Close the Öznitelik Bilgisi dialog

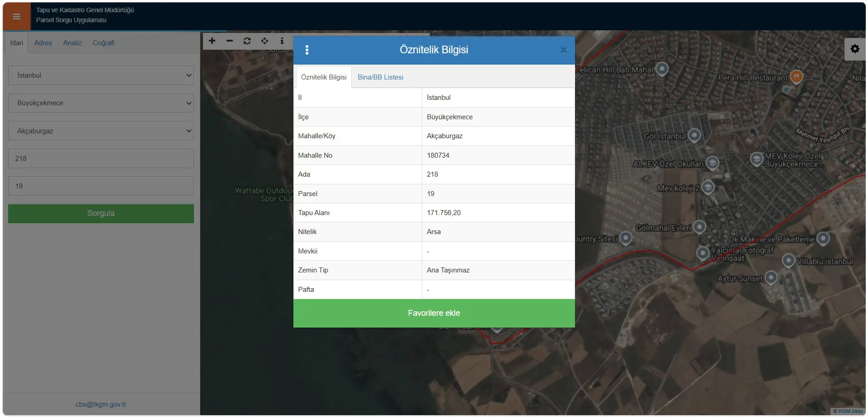(563, 50)
